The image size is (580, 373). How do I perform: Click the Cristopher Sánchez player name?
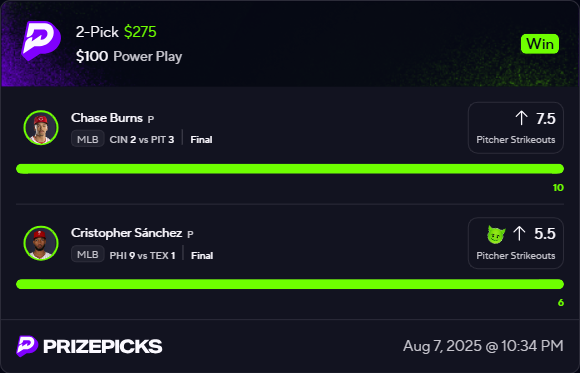pos(127,233)
